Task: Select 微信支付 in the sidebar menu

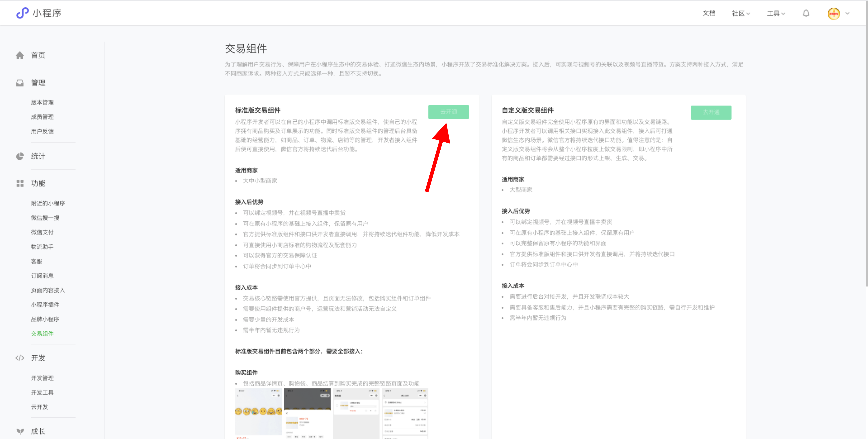Action: (42, 232)
